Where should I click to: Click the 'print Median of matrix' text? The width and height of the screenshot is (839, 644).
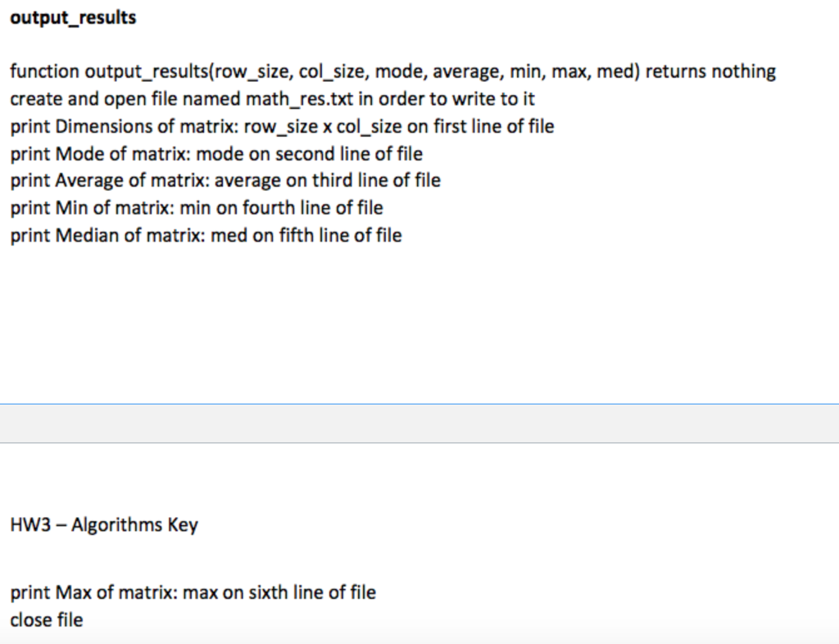(107, 236)
